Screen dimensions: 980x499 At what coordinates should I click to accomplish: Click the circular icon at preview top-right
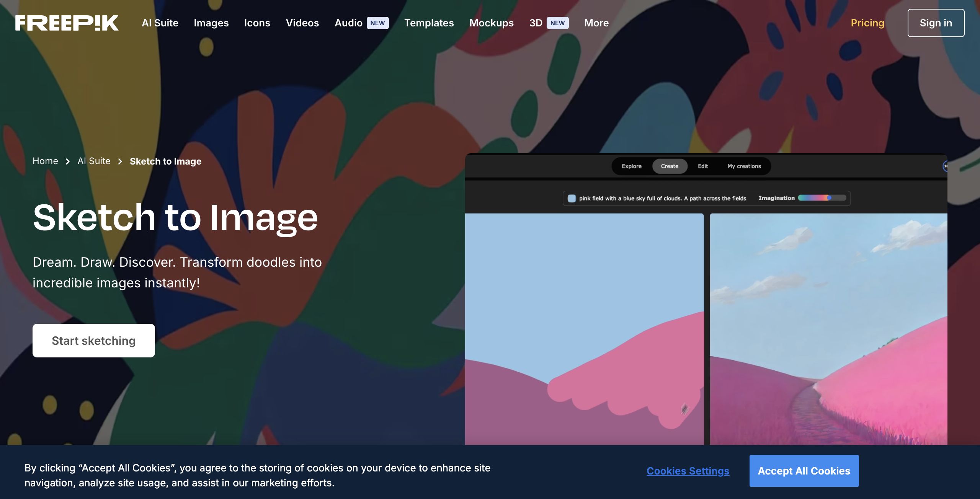945,166
